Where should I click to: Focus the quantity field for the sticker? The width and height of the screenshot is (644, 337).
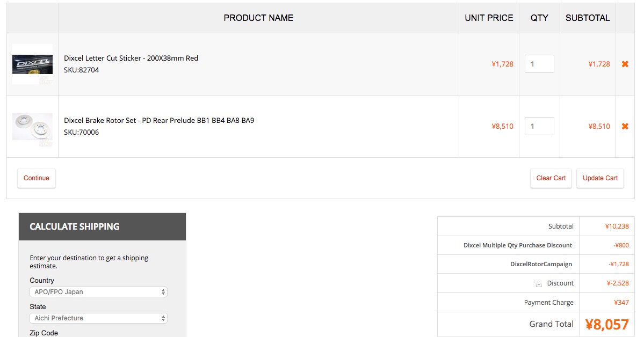[539, 64]
